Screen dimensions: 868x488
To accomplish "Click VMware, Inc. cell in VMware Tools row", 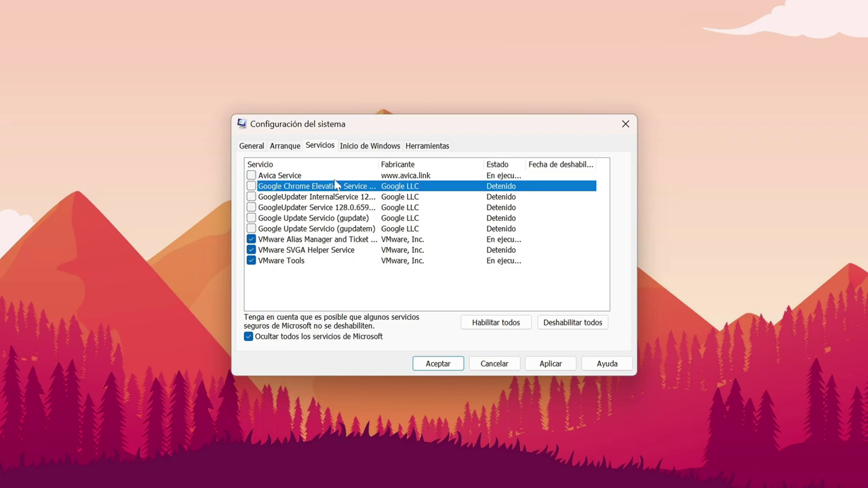I will tap(402, 260).
